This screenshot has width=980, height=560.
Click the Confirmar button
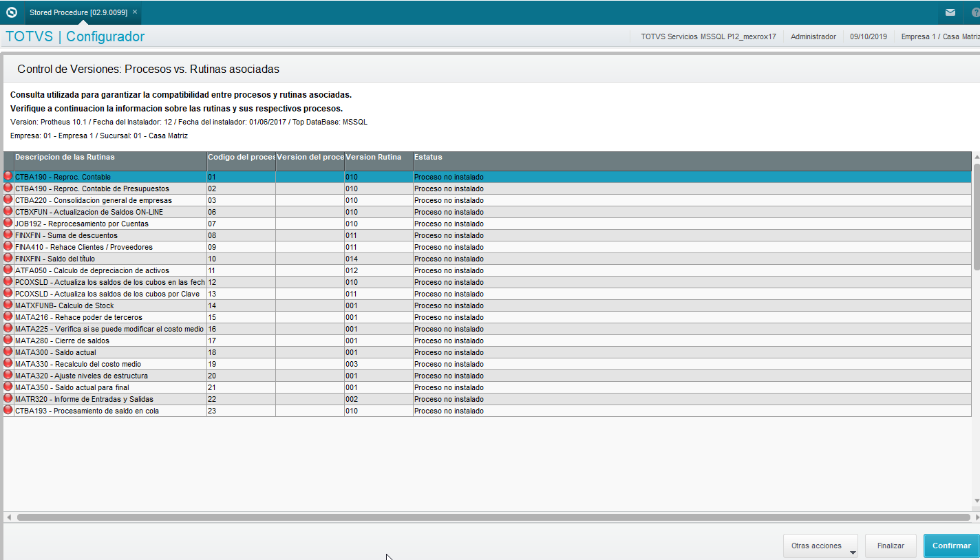(x=951, y=546)
